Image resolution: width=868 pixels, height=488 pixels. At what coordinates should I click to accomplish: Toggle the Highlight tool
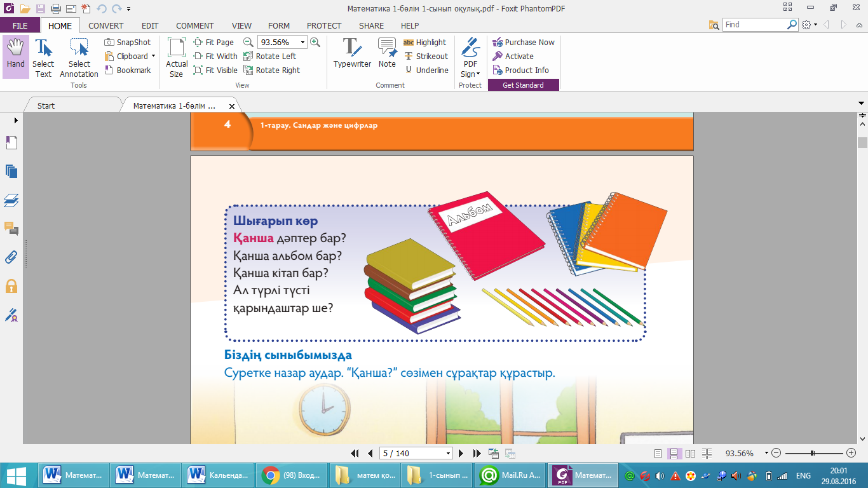[424, 43]
